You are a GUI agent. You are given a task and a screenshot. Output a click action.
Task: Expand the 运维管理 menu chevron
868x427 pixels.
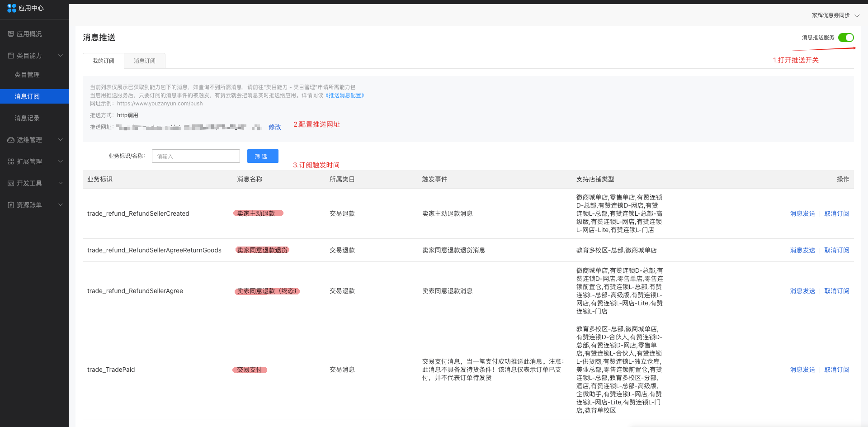[61, 140]
